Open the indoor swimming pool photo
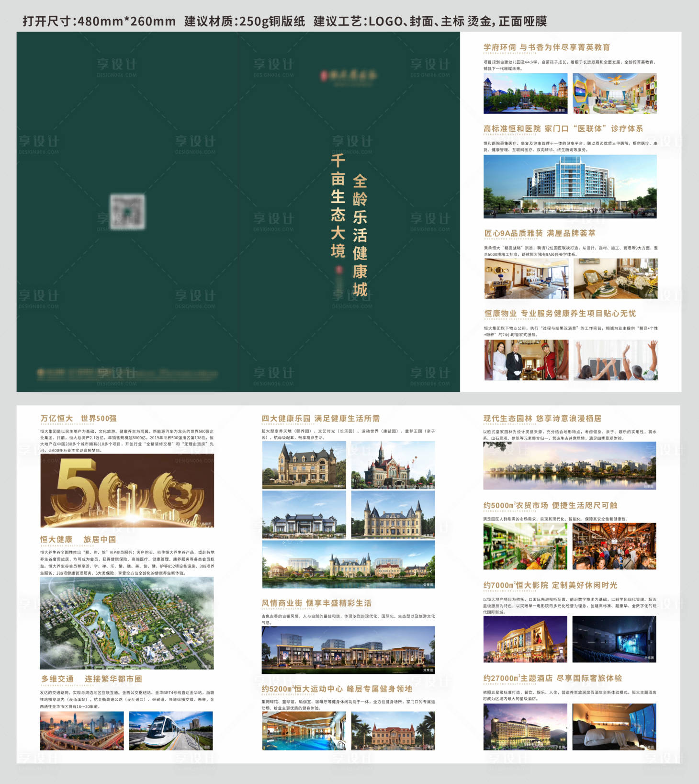The image size is (699, 784). coord(304,730)
